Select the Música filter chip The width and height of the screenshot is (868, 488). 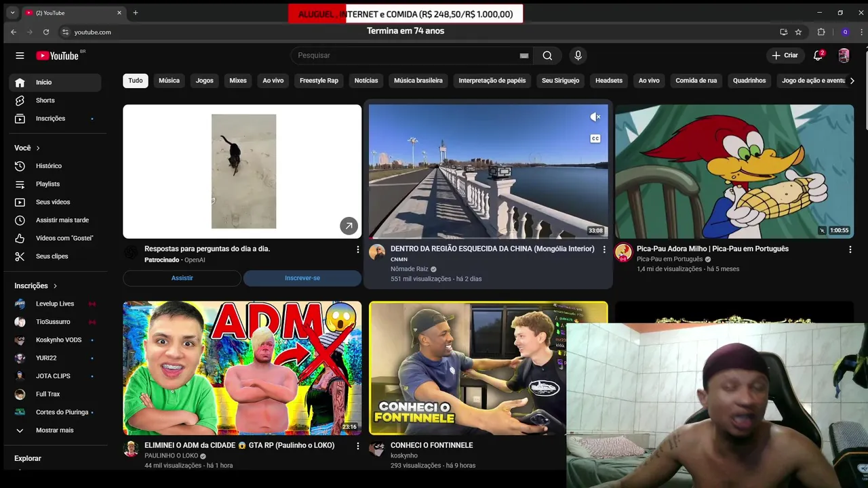pos(169,81)
